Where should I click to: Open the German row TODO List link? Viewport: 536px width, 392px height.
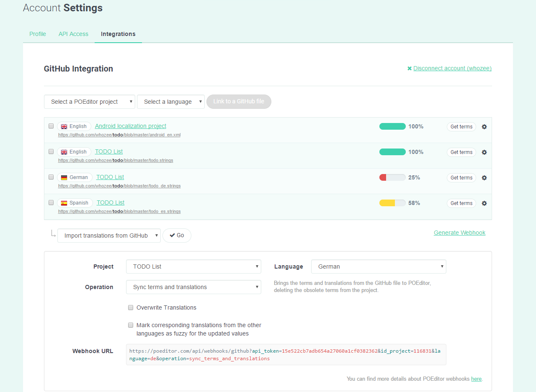pyautogui.click(x=110, y=177)
